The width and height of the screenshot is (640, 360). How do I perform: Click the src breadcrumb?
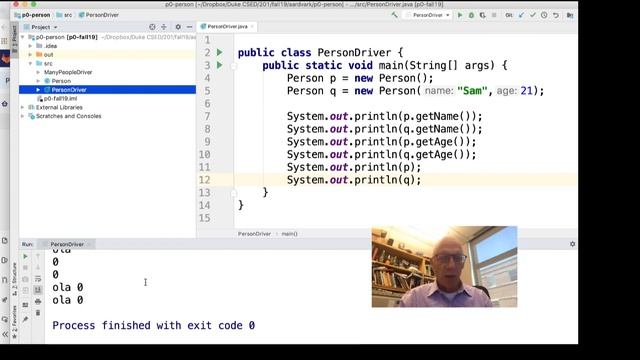click(x=64, y=15)
